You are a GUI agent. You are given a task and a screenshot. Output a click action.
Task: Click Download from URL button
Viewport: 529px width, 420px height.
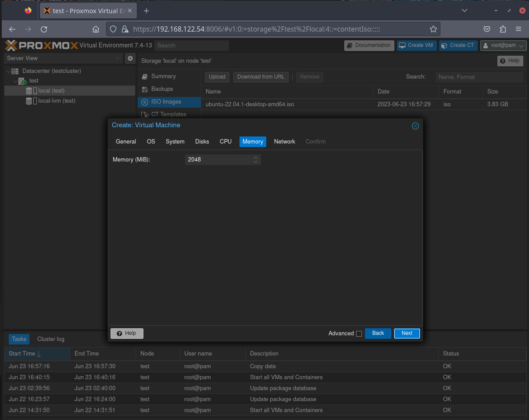[x=261, y=77]
